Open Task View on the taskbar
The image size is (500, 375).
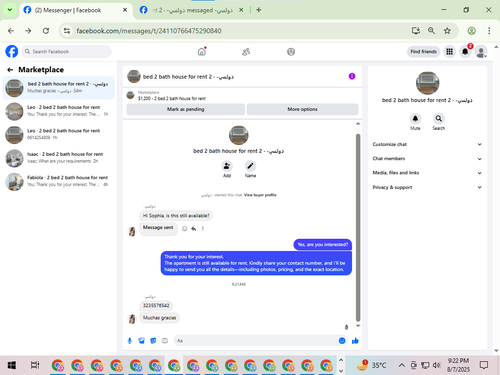35,365
